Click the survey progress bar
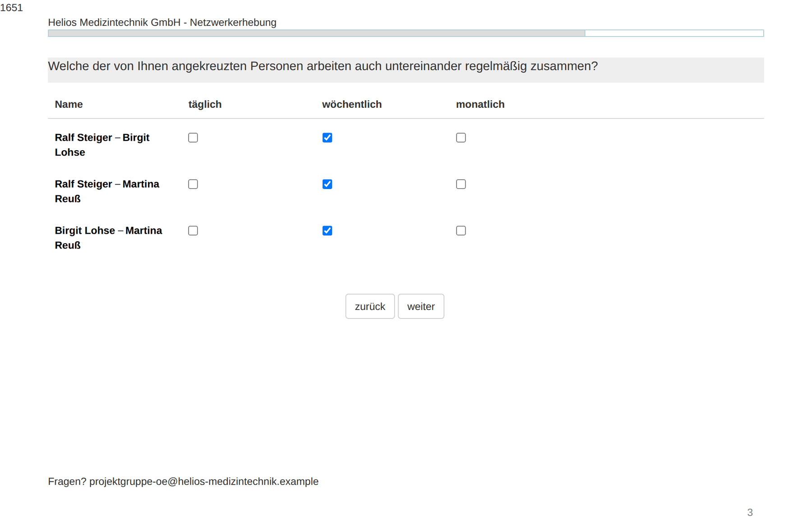The height and width of the screenshot is (531, 812). pos(406,33)
